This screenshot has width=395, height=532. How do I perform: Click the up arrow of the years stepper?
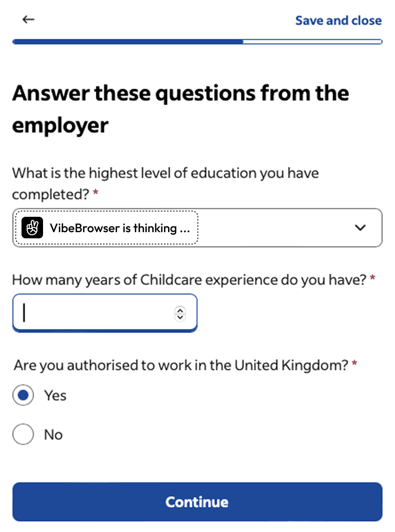[x=180, y=309]
